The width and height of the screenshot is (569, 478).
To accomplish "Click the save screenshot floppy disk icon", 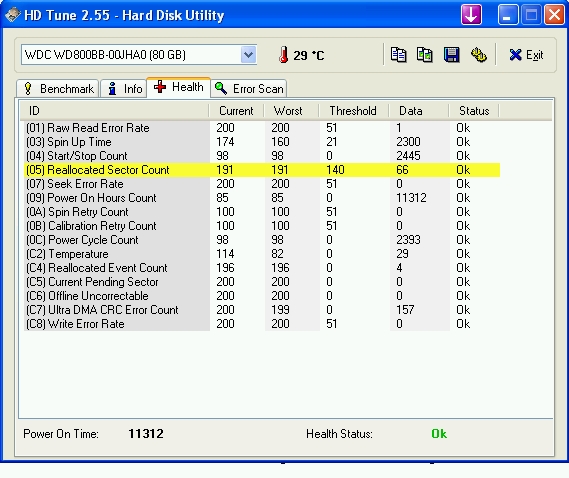I will coord(451,55).
